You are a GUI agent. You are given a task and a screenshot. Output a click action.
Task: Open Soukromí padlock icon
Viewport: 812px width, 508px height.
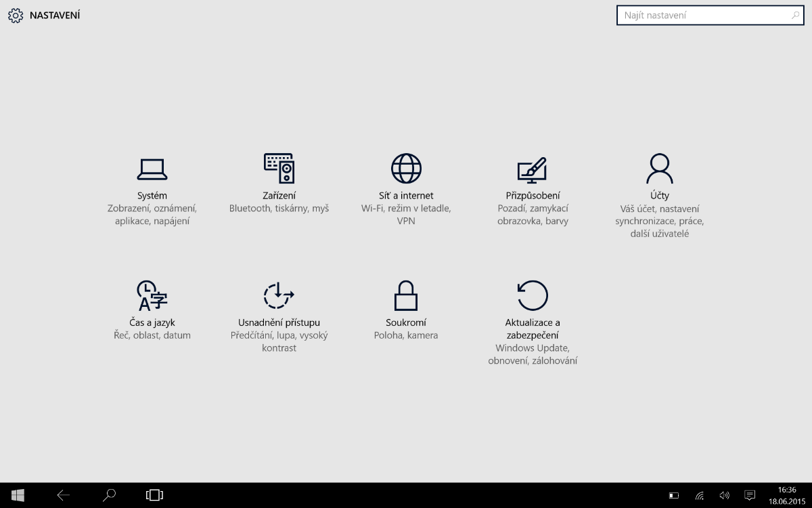point(406,296)
